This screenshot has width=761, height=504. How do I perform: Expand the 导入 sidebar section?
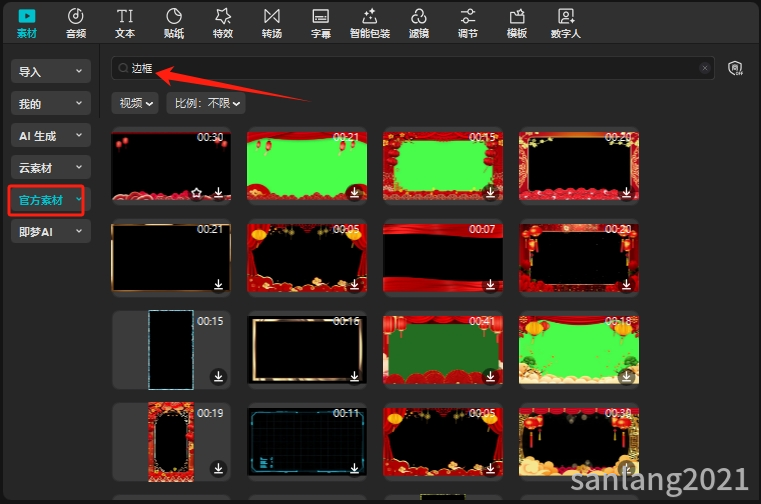50,72
